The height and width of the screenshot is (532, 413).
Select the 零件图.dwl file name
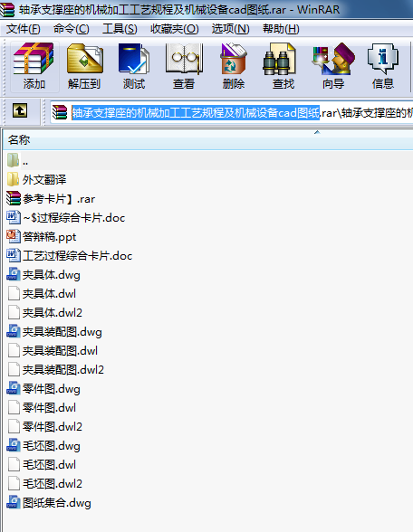coord(49,407)
